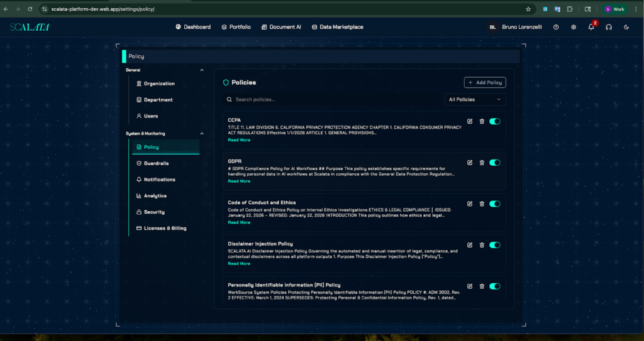644x341 pixels.
Task: Open Guardrails in the sidebar
Action: click(x=156, y=163)
